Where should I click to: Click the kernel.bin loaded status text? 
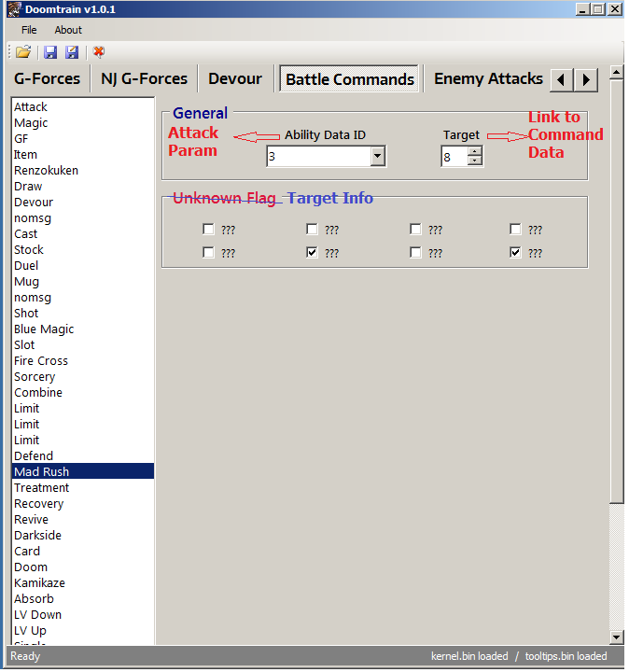tap(469, 656)
